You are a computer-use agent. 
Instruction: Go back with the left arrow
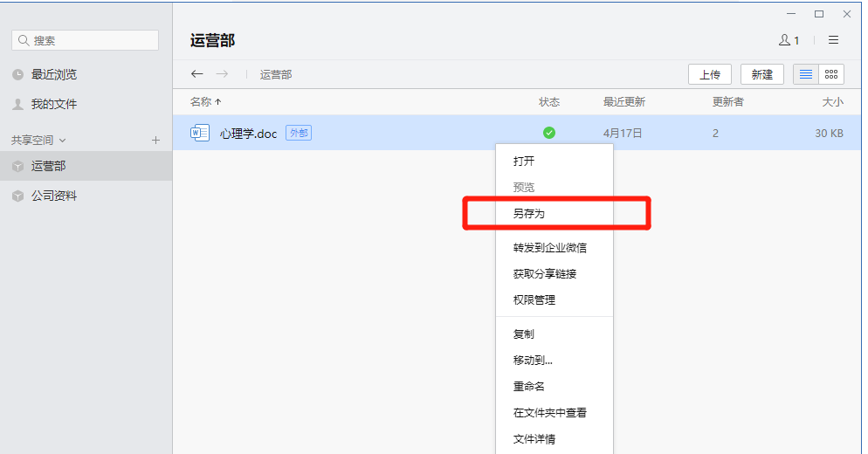pyautogui.click(x=197, y=73)
